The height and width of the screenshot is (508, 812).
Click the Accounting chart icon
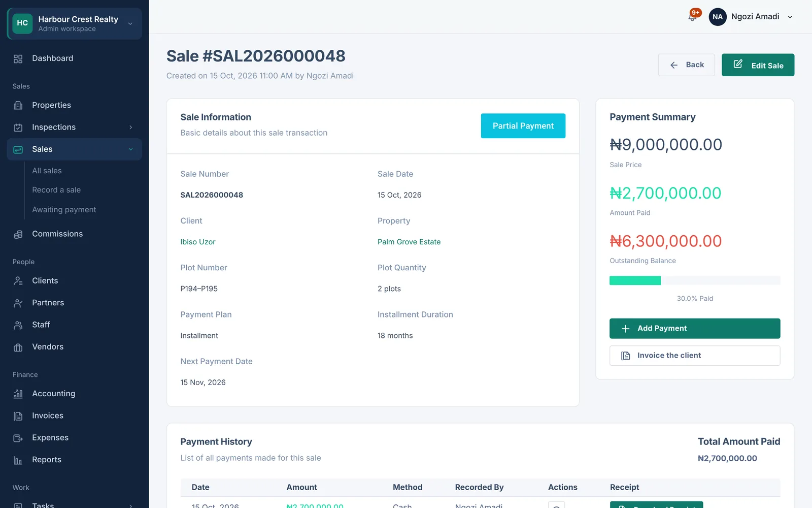tap(18, 394)
